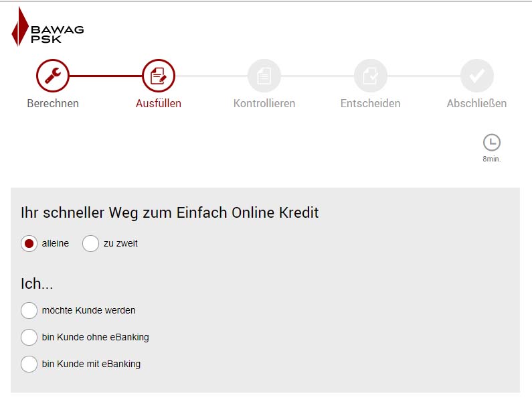Select the Berechnen wrench step icon
This screenshot has width=532, height=406.
[53, 76]
